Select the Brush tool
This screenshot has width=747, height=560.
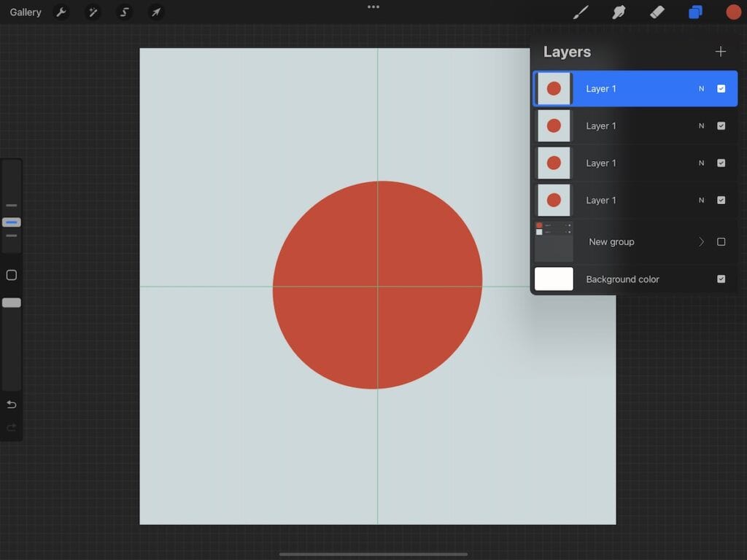tap(581, 12)
